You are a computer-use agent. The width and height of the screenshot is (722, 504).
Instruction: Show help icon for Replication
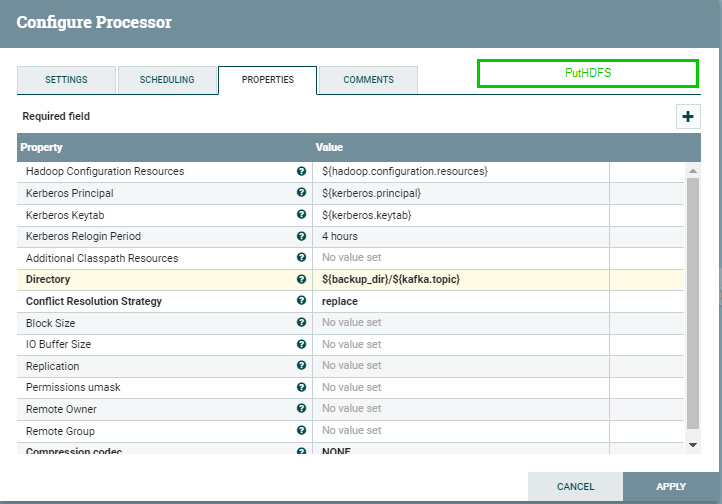point(301,365)
